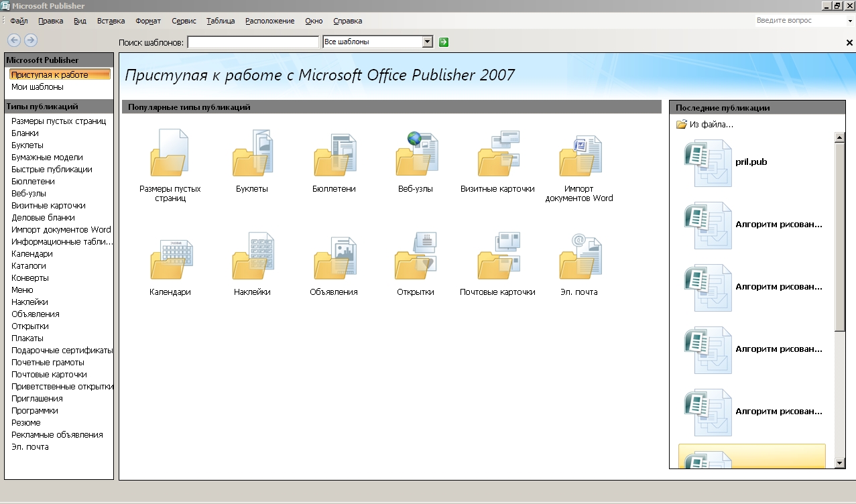The image size is (856, 504).
Task: Select Подарочные сертификаты in the publication types list
Action: click(62, 350)
